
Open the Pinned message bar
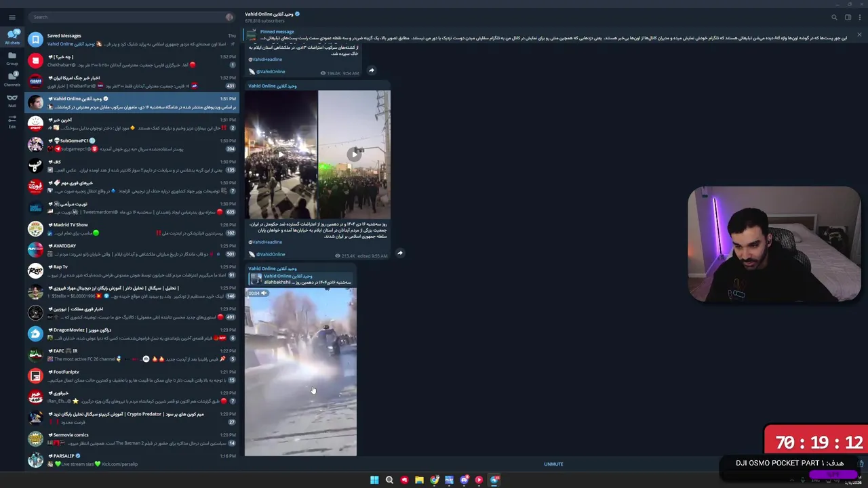(x=548, y=35)
